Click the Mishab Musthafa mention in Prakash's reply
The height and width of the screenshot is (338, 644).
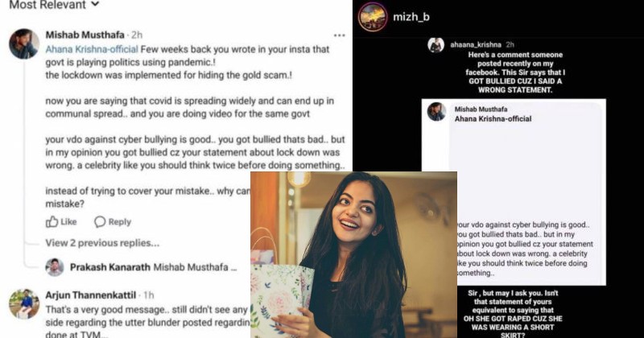pyautogui.click(x=195, y=267)
